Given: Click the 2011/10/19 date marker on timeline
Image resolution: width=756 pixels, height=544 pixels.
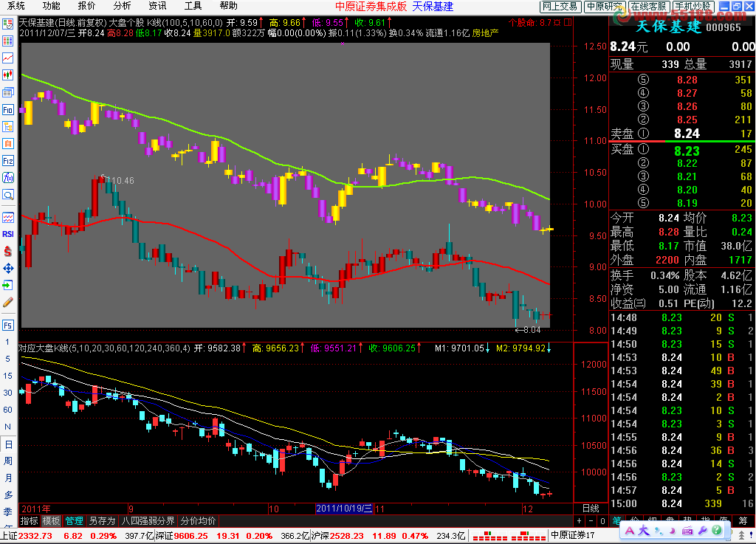Looking at the screenshot, I should 344,509.
